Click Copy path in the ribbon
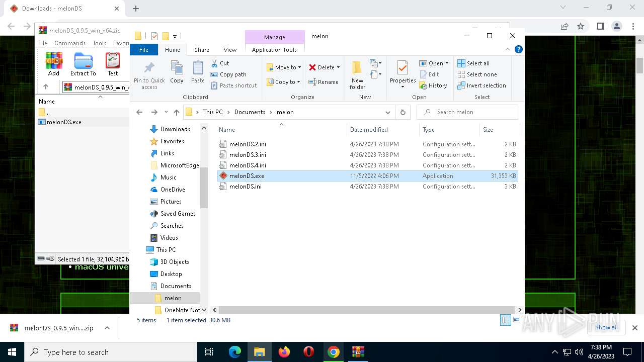This screenshot has height=362, width=644. pos(228,74)
